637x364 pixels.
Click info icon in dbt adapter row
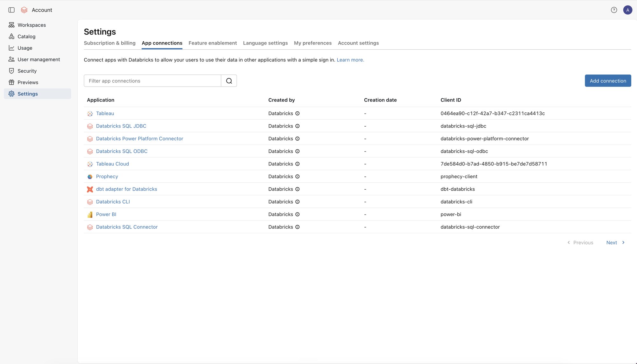click(297, 189)
